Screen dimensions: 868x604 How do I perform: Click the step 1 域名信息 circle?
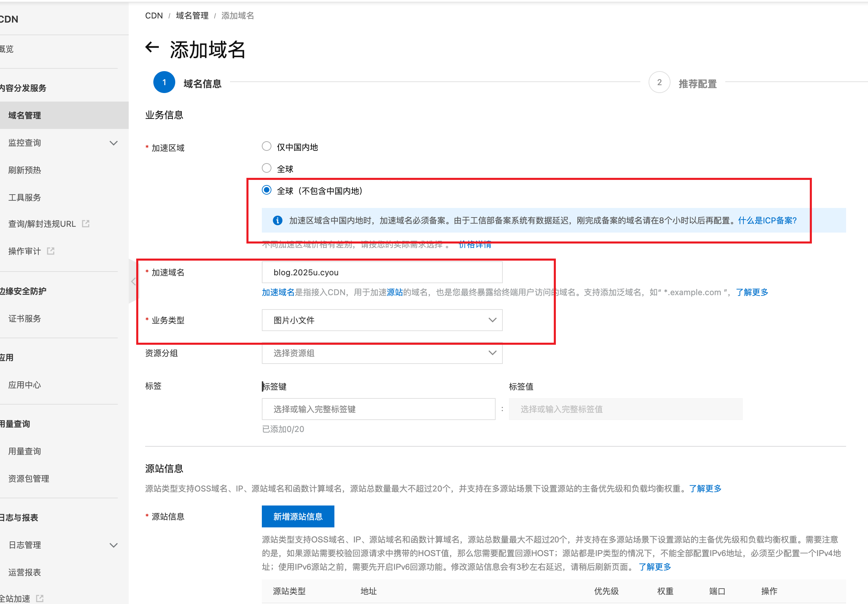tap(164, 82)
